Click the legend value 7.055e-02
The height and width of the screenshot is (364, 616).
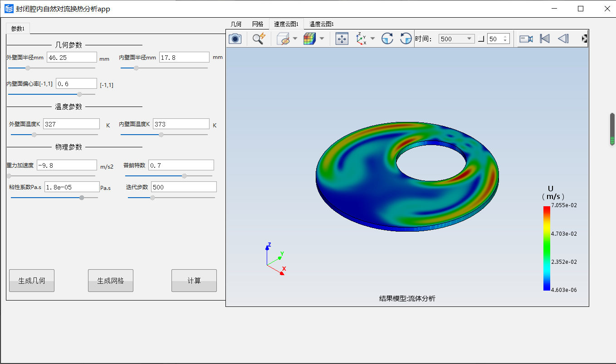coord(564,205)
